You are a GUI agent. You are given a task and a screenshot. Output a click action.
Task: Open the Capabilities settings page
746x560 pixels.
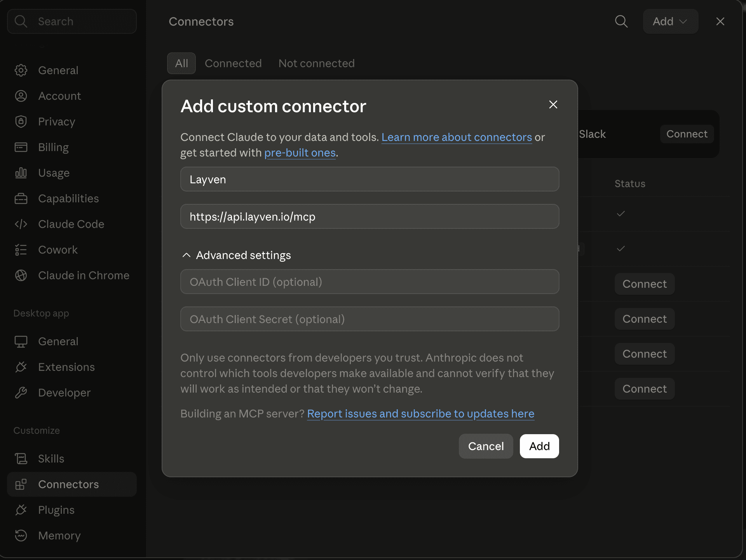tap(72, 198)
